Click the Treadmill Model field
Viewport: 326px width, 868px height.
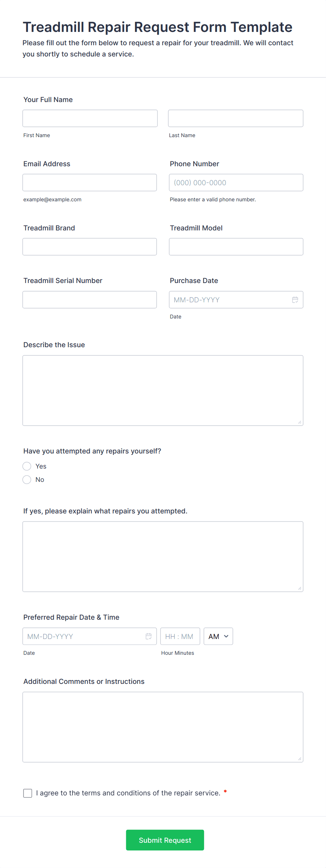[x=236, y=247]
